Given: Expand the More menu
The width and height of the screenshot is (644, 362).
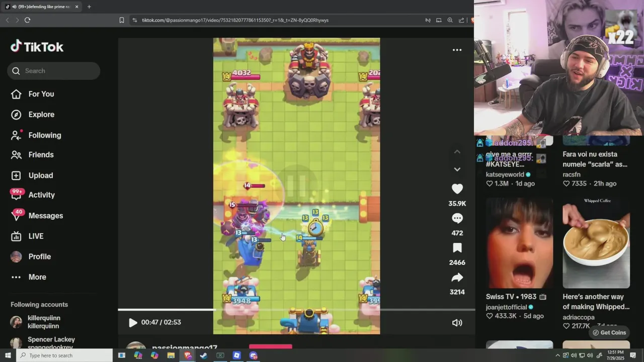Looking at the screenshot, I should click(29, 277).
